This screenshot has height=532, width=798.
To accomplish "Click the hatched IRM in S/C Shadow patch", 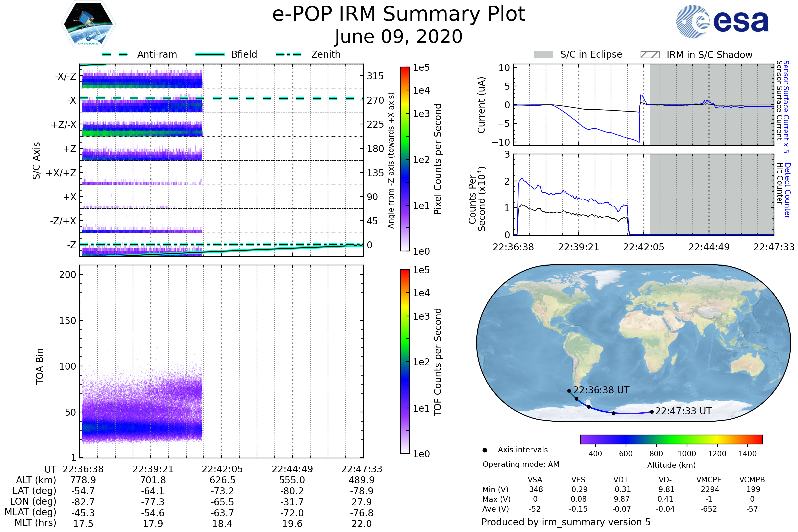I will [x=650, y=55].
